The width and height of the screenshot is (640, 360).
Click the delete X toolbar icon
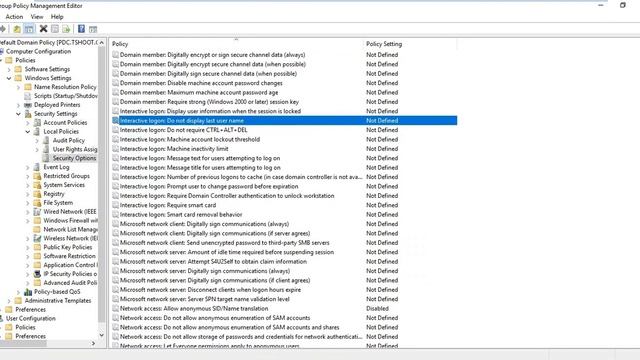(43, 29)
